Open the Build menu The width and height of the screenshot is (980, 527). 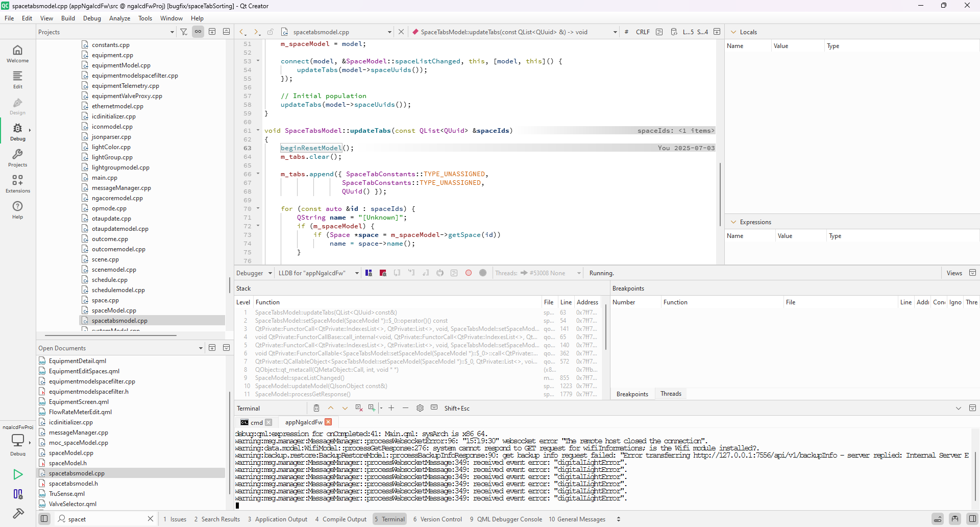[x=68, y=18]
